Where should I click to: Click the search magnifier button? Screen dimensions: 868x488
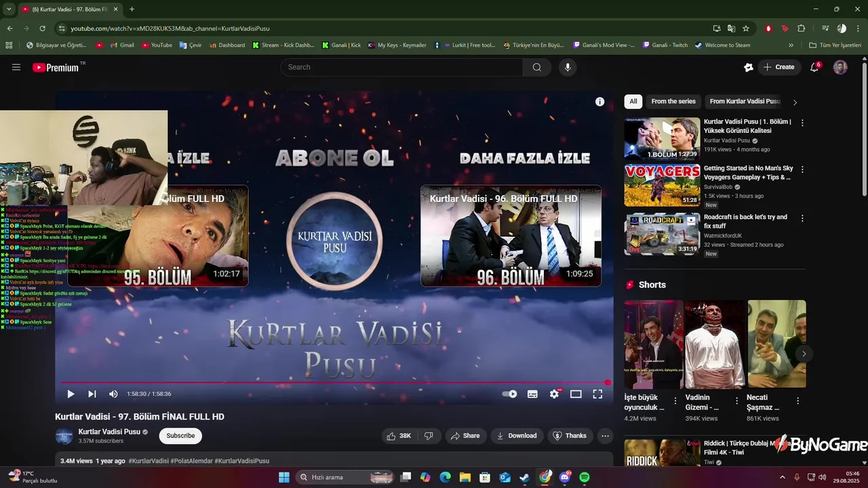pyautogui.click(x=537, y=67)
